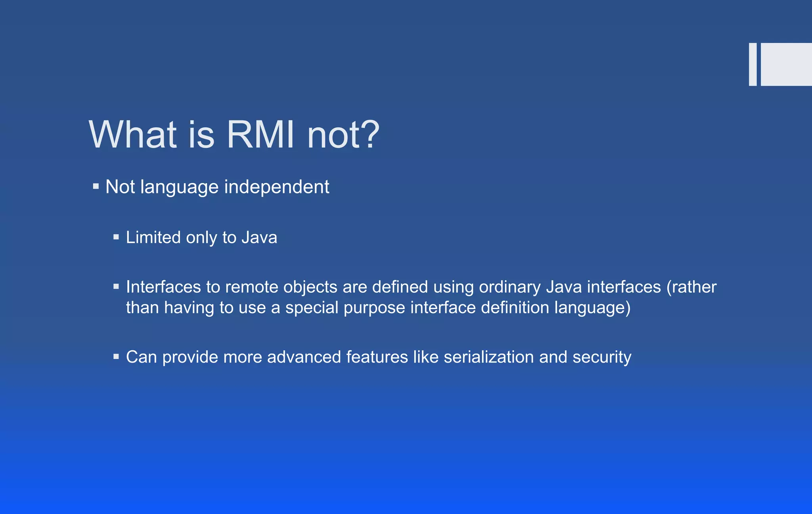Select the large white rectangle in corner
This screenshot has height=514, width=812.
click(786, 64)
